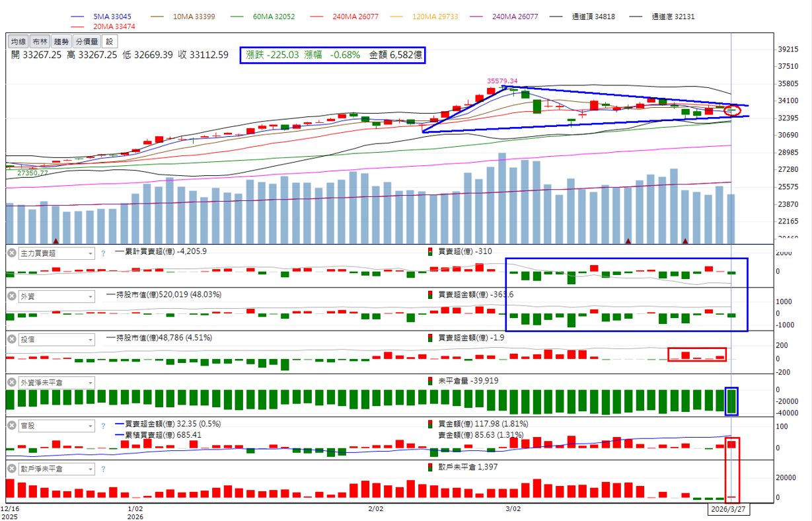The height and width of the screenshot is (521, 812).
Task: Click the 低 32669.39 low price
Action: pos(147,55)
